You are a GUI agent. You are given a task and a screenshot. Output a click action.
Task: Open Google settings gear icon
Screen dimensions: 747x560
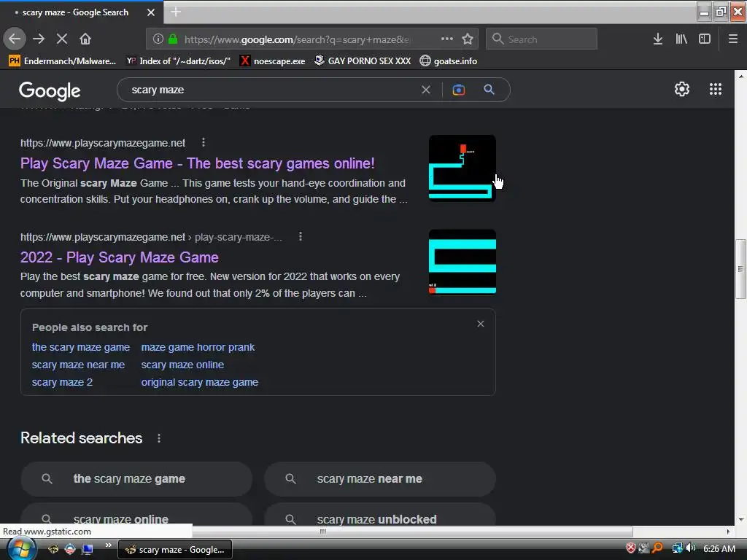682,89
